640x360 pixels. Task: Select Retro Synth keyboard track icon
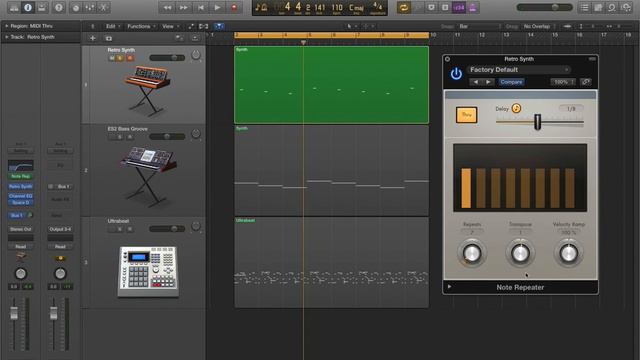click(x=147, y=90)
